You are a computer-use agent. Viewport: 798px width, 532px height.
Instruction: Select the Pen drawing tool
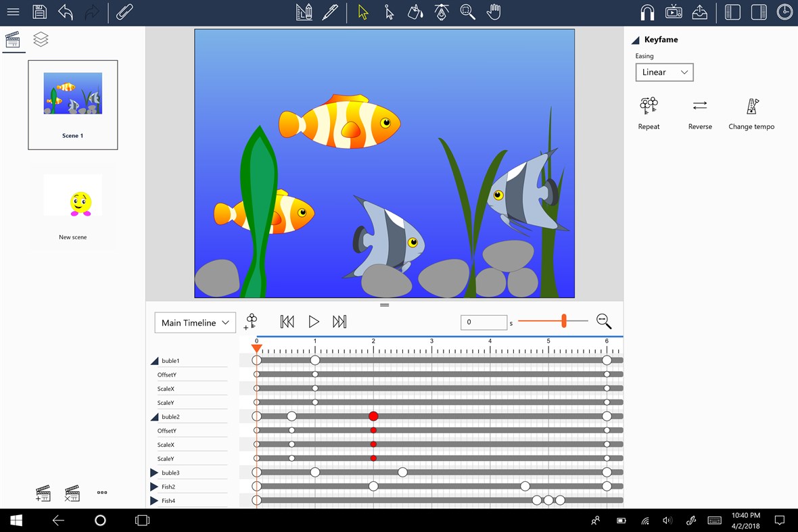coord(331,11)
